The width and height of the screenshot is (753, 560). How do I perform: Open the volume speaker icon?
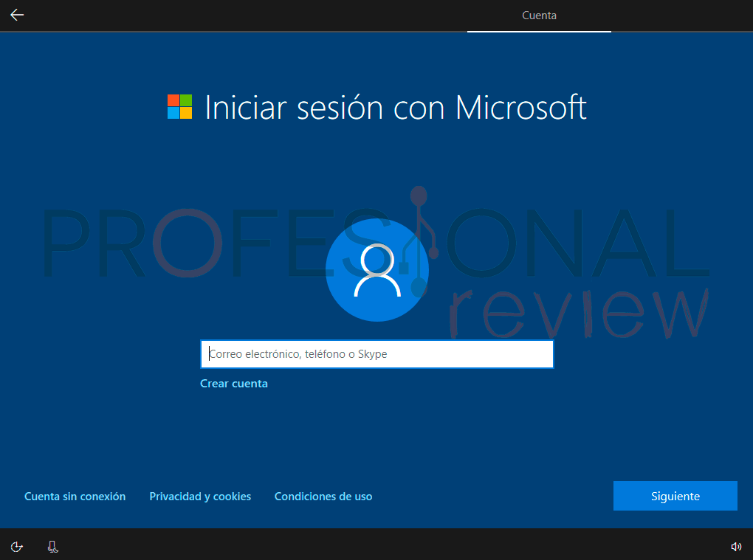(x=735, y=547)
